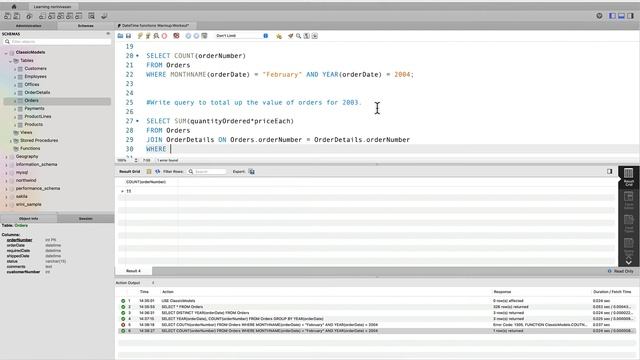Image resolution: width=640 pixels, height=360 pixels.
Task: Click the Filter Rows search field
Action: (207, 171)
